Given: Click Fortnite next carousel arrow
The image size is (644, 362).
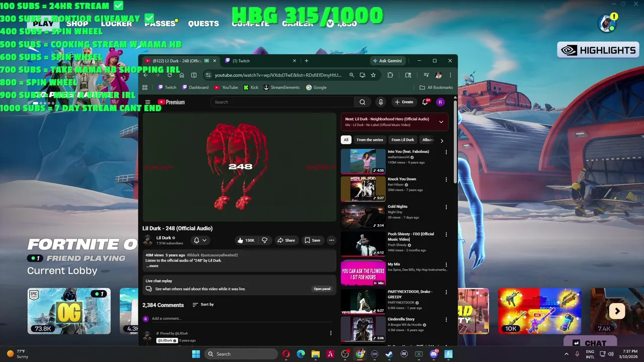Looking at the screenshot, I should [x=617, y=311].
